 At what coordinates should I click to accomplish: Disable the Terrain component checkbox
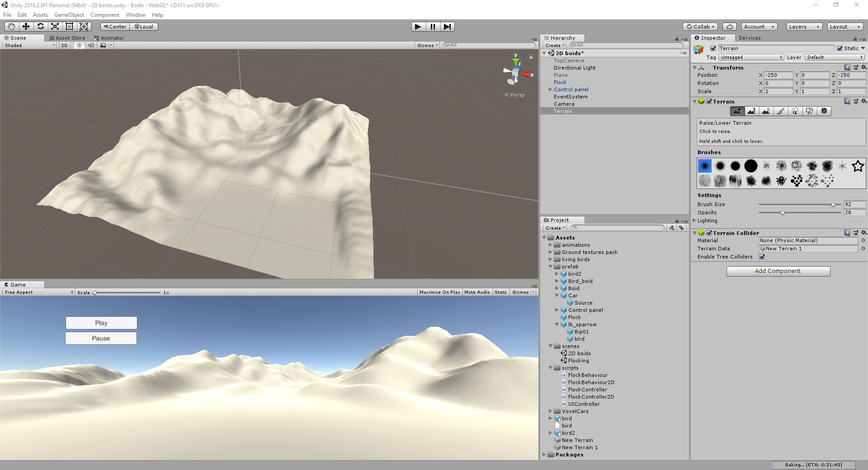pyautogui.click(x=709, y=102)
